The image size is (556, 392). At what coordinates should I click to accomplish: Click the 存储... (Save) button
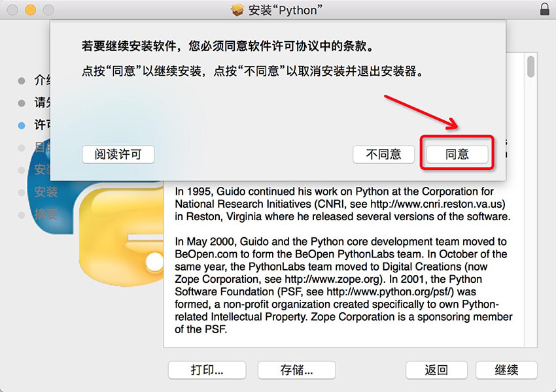[296, 370]
